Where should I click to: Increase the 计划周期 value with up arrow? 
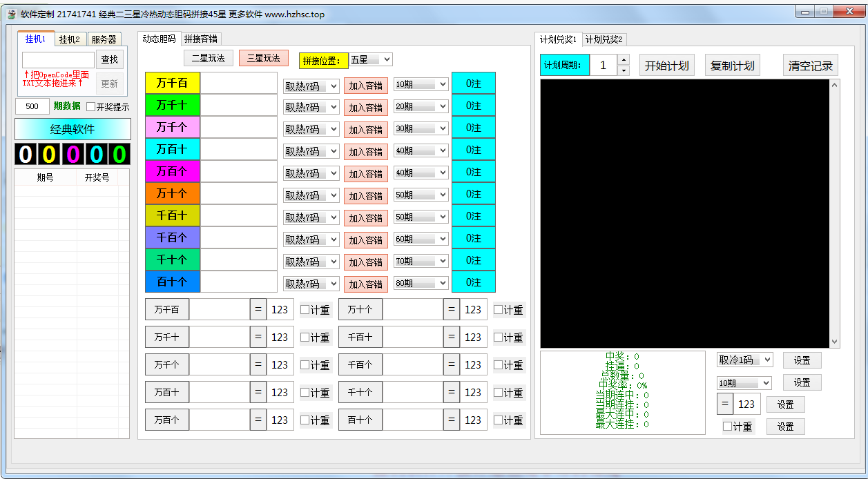point(624,60)
